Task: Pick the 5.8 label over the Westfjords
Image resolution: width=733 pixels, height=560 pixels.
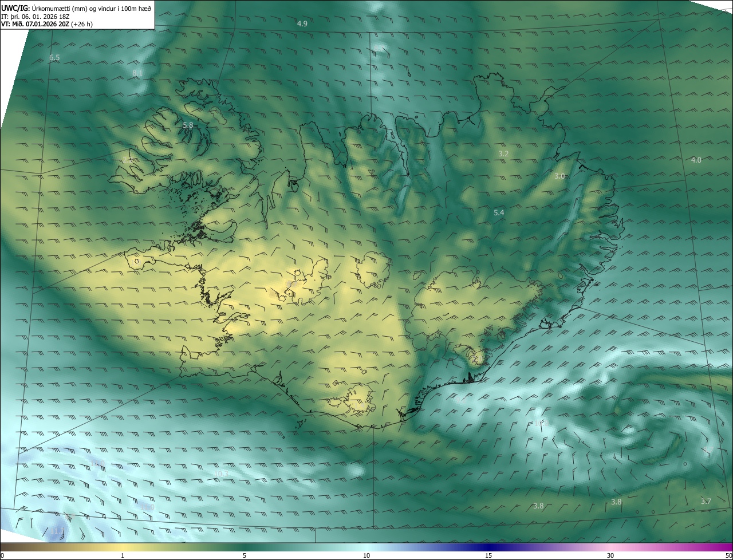Action: click(x=188, y=124)
